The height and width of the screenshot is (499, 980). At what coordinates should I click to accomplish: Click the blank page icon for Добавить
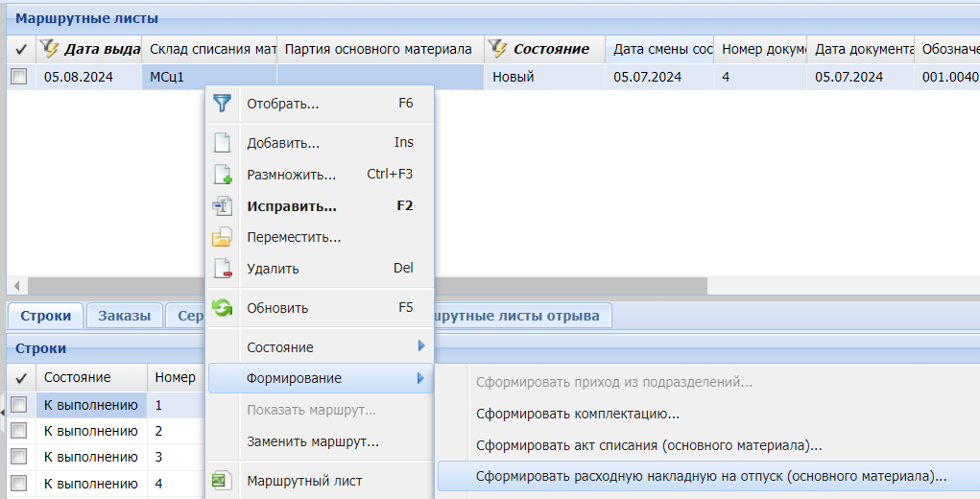click(x=222, y=143)
